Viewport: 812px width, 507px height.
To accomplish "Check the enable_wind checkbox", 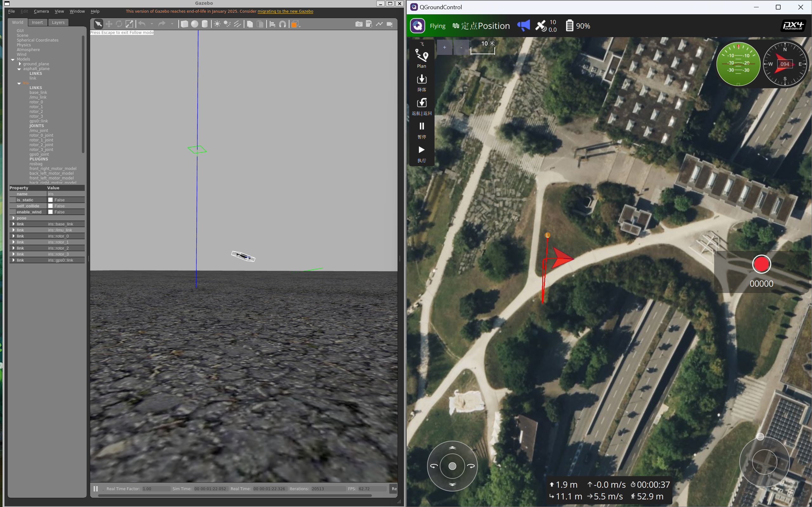I will [51, 212].
